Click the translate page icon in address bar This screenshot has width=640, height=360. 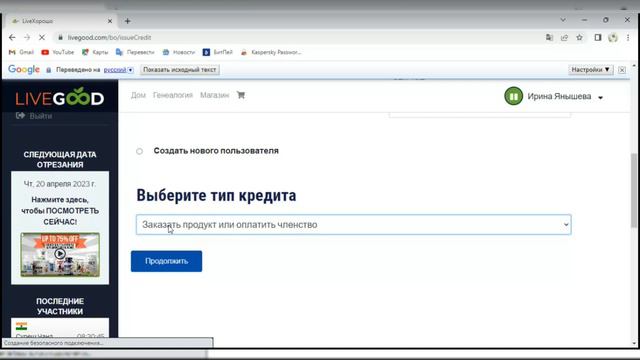coord(549,38)
